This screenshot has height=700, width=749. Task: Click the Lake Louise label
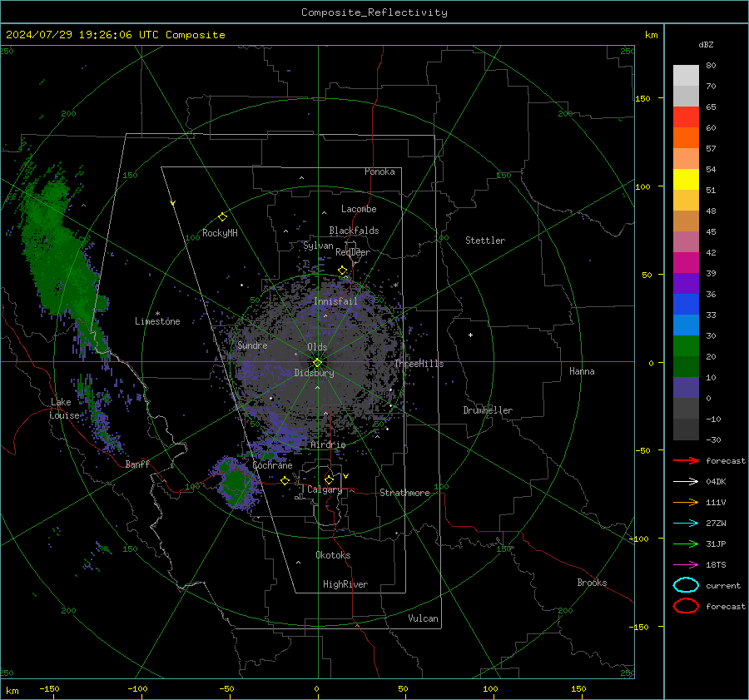[x=64, y=409]
